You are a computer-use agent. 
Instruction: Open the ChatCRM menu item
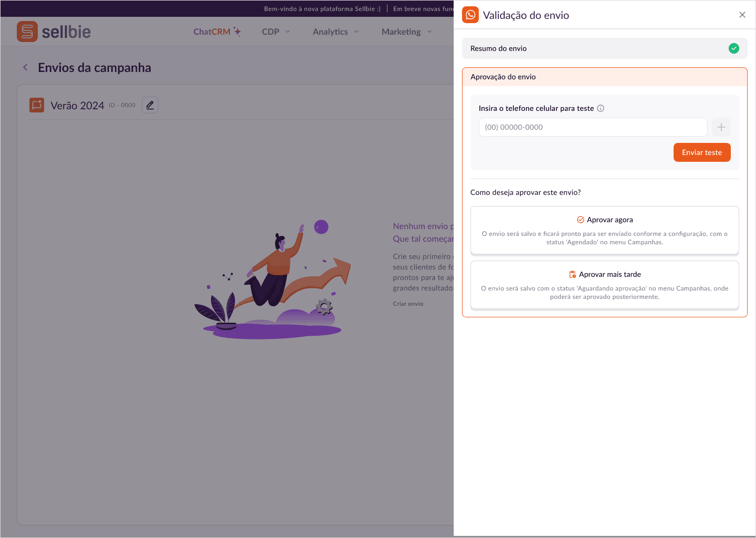(x=212, y=32)
